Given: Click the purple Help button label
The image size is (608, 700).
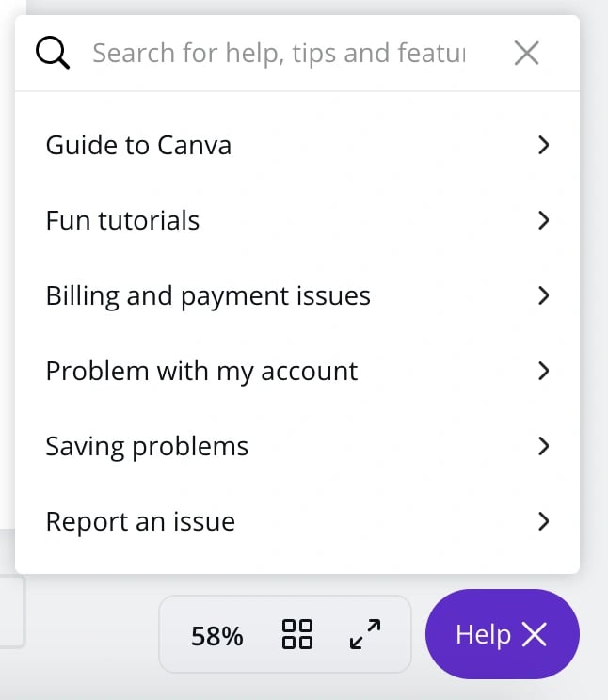Looking at the screenshot, I should point(483,635).
